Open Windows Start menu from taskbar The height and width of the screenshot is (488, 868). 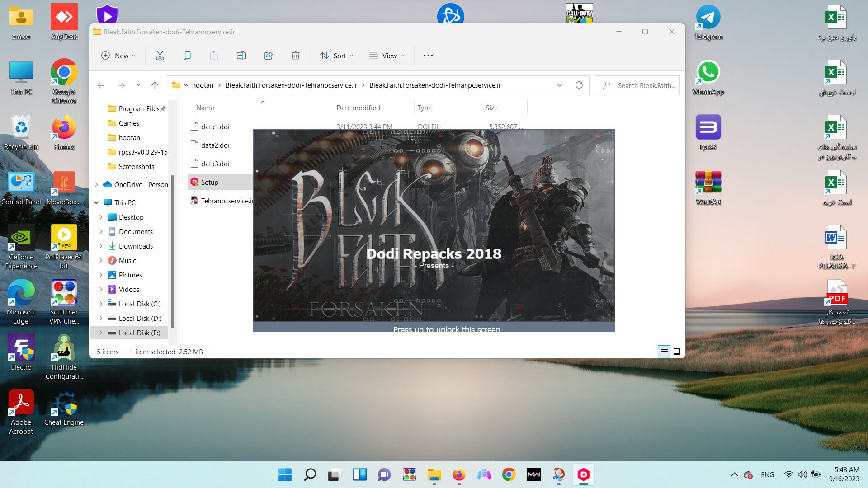(x=285, y=474)
